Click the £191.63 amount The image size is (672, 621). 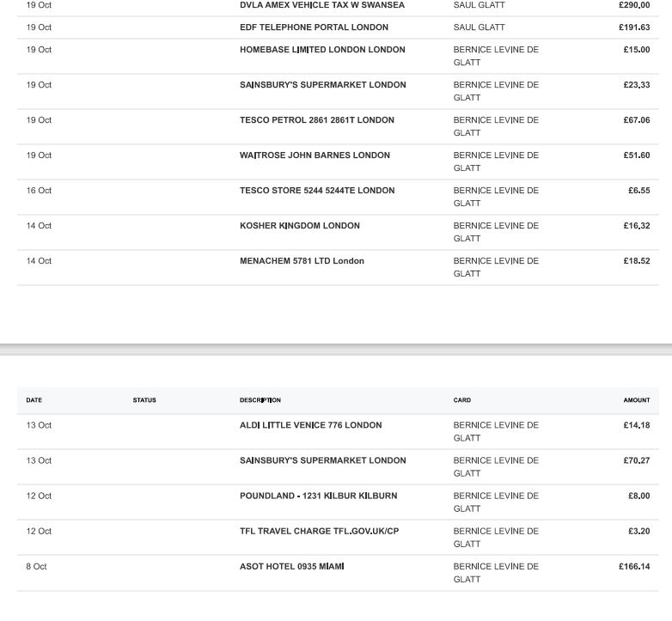[634, 27]
